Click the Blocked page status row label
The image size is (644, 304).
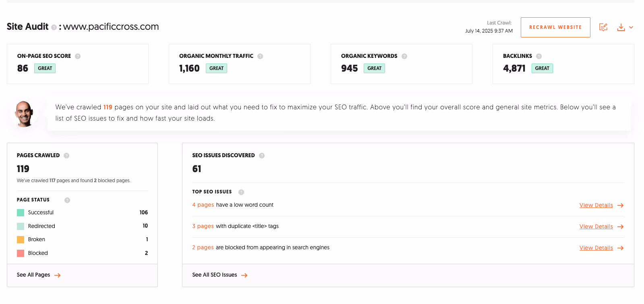[38, 253]
